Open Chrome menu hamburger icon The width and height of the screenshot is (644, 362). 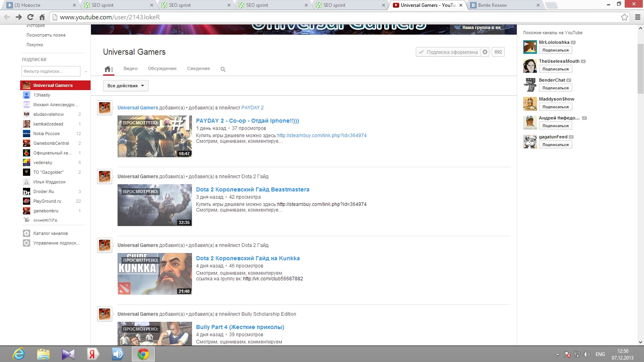click(638, 17)
